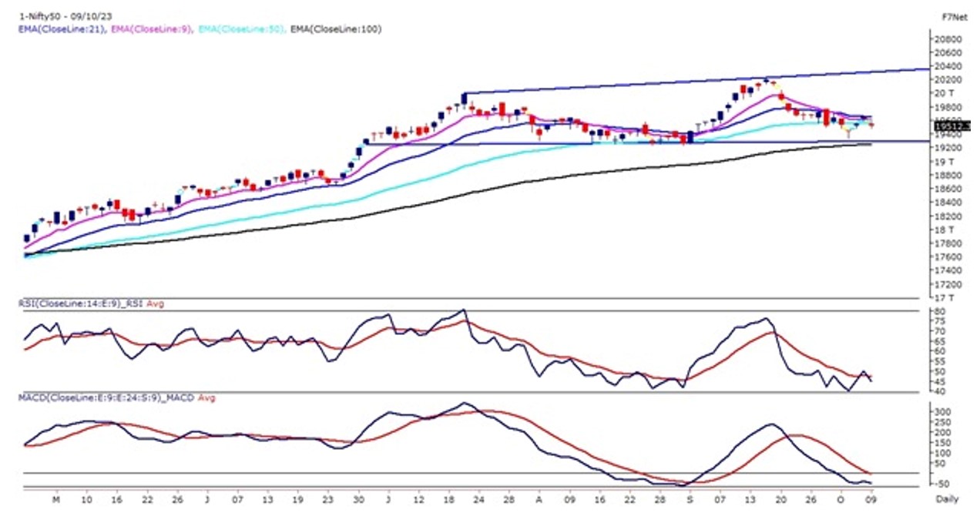Screen dimensions: 980x516
Task: Click the 20800 price axis label
Action: coord(947,39)
